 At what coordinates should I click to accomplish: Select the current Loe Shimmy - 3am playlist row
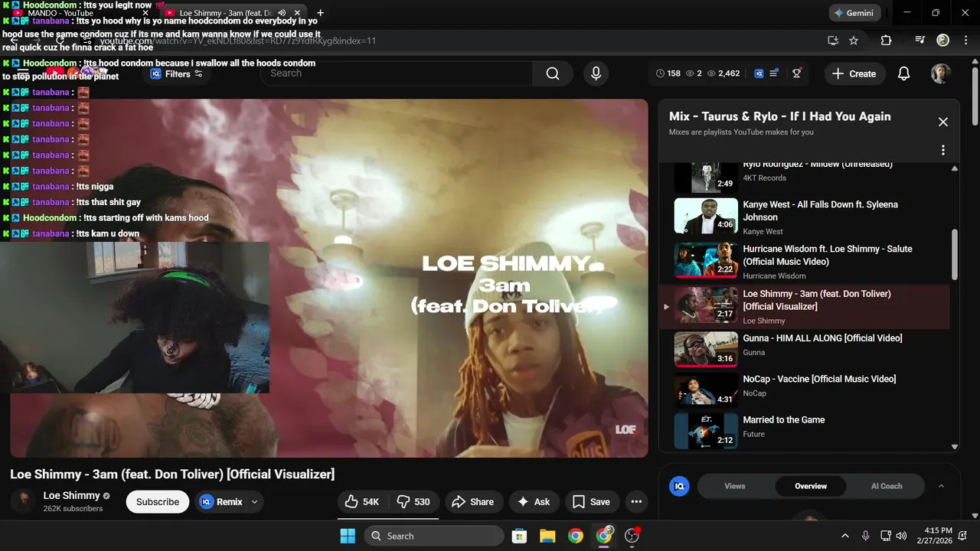click(804, 306)
